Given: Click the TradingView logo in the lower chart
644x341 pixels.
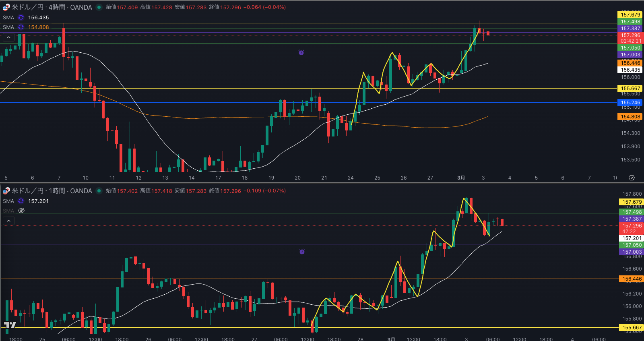Looking at the screenshot, I should pyautogui.click(x=10, y=325).
